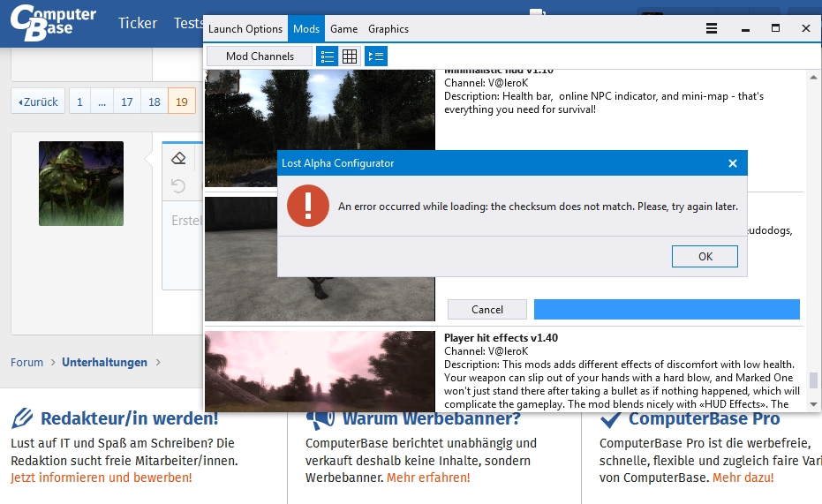Open the Mehr dazu link
This screenshot has width=822, height=504.
[x=743, y=478]
